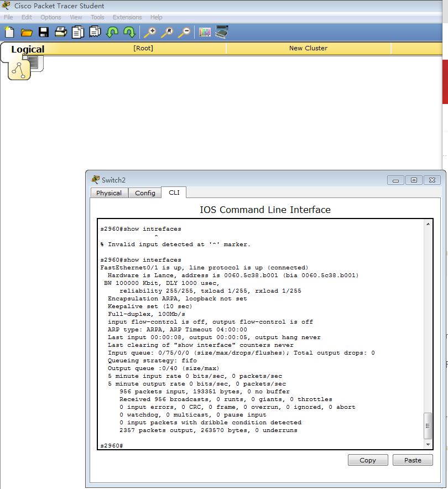
Task: Switch to the Config tab in Switch2
Action: pos(145,193)
